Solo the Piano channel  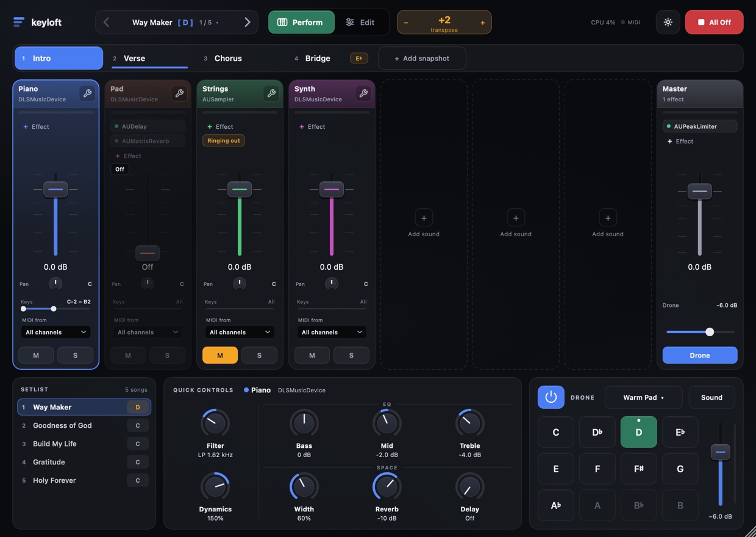point(75,355)
